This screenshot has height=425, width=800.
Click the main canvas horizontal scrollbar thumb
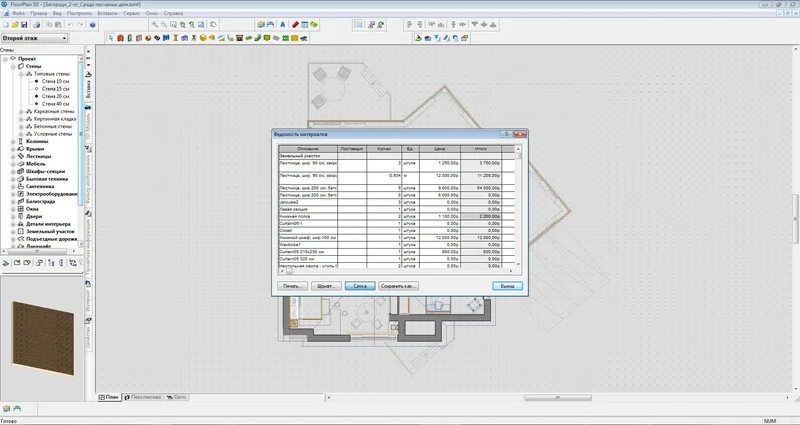click(558, 397)
